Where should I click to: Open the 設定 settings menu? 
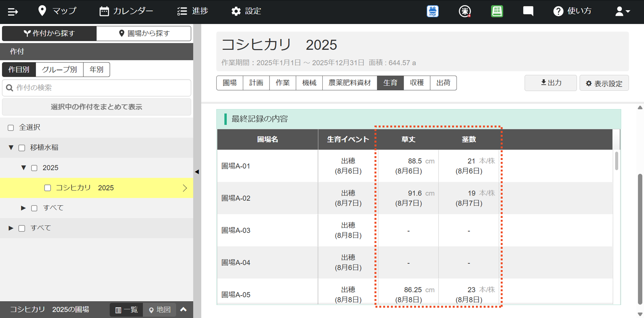click(246, 11)
